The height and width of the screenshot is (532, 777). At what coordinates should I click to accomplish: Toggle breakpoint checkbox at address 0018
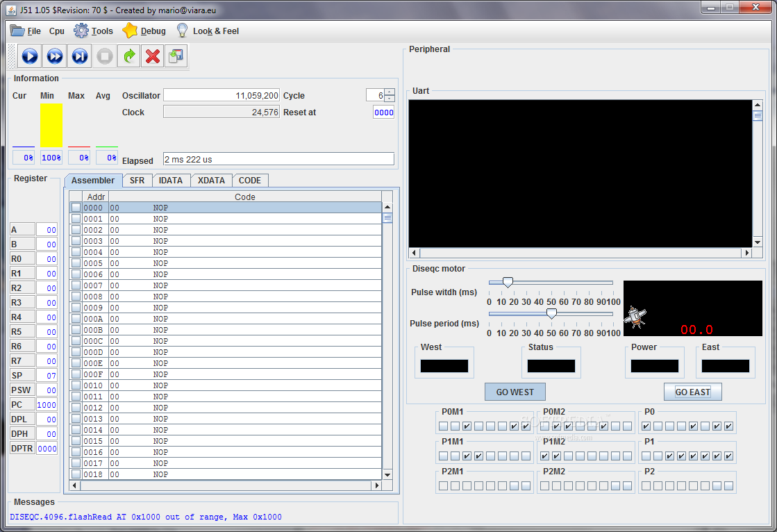point(76,474)
